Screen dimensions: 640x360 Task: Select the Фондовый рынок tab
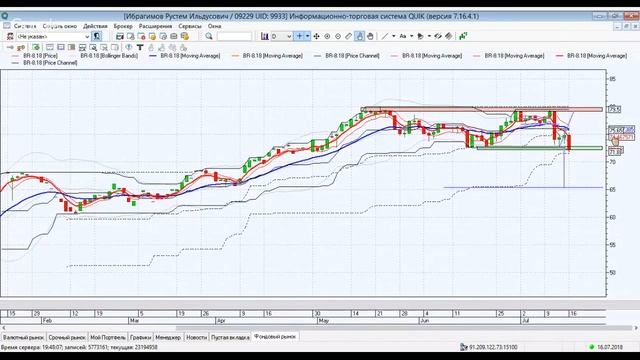[x=275, y=337]
